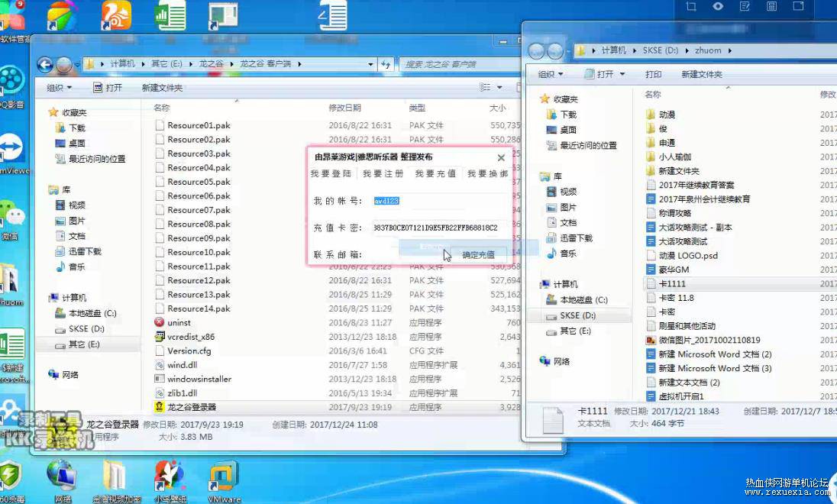Click the back arrow in left Explorer
This screenshot has height=504, width=837.
[45, 65]
